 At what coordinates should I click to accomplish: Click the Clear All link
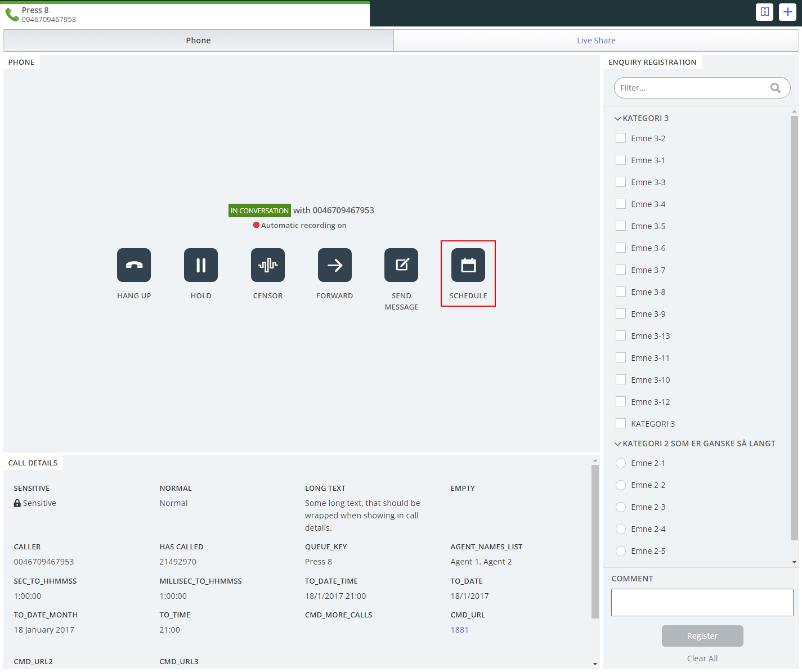point(702,658)
